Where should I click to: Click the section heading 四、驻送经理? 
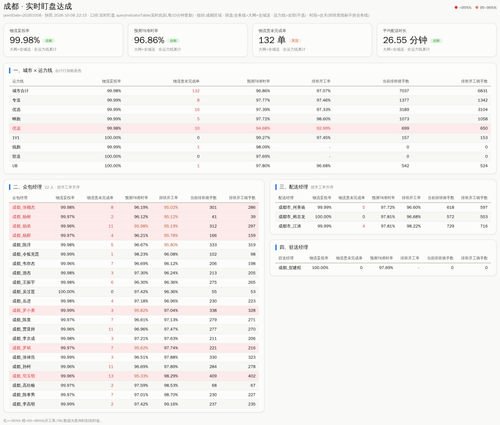pyautogui.click(x=294, y=247)
